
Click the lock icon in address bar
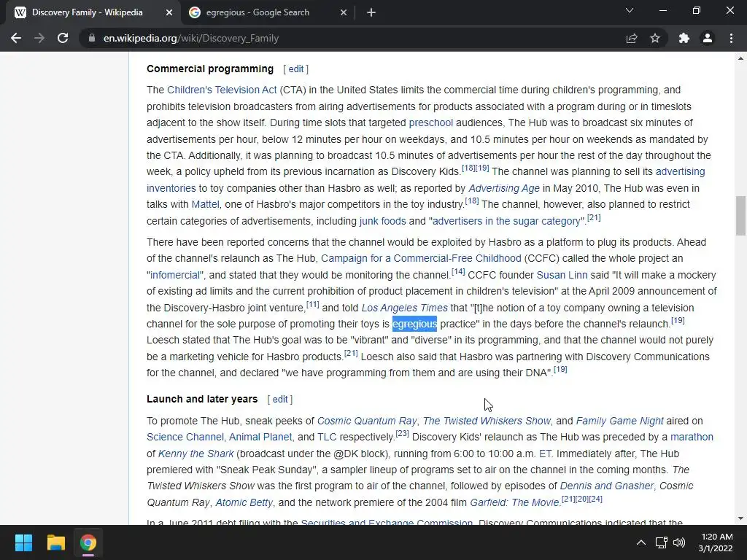tap(92, 38)
